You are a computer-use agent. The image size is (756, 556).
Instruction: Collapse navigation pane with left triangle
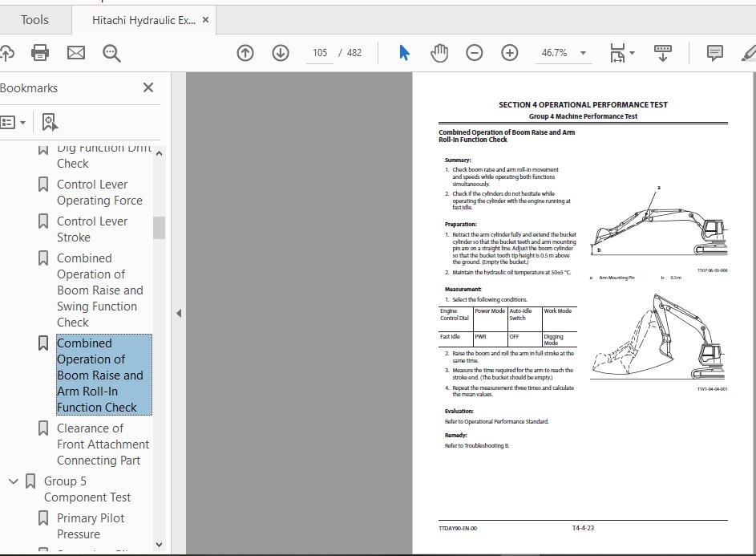179,313
